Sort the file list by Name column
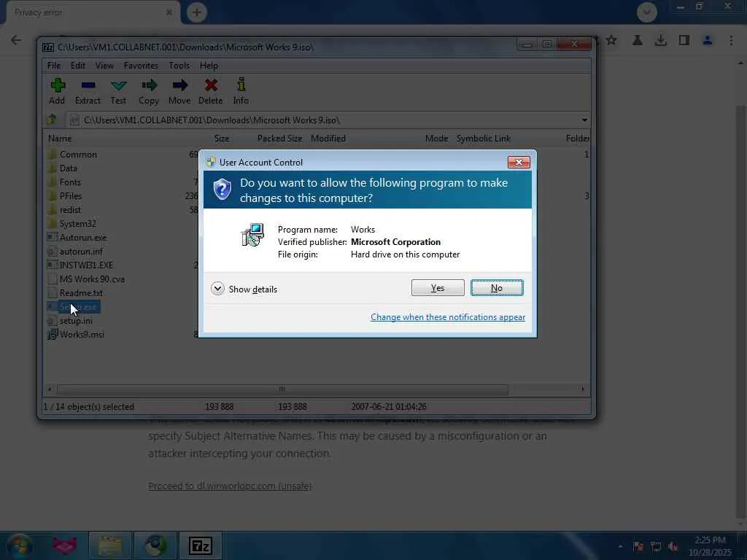This screenshot has width=747, height=560. [x=60, y=138]
